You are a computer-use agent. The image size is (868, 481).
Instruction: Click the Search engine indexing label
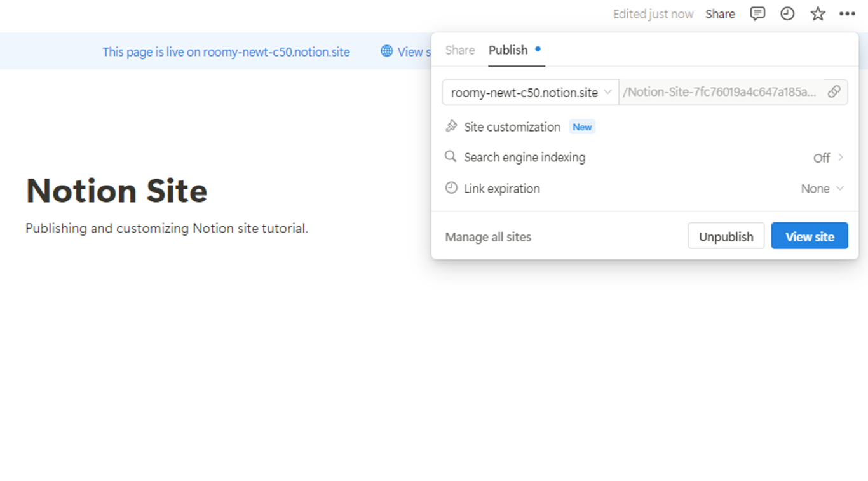pos(525,158)
